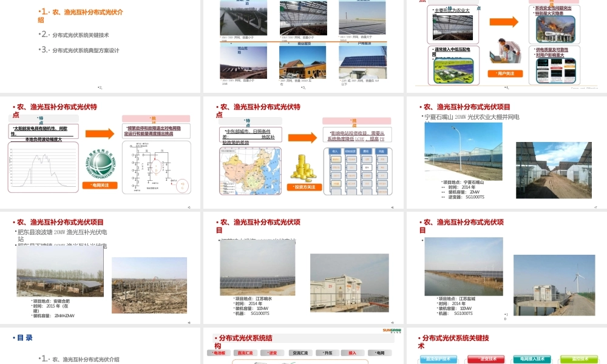Screen dimensions: 607x364
Task: Click '1. 农、渔光互补分布式光伏介绍' on blue 目录 slide
Action: coord(78,359)
